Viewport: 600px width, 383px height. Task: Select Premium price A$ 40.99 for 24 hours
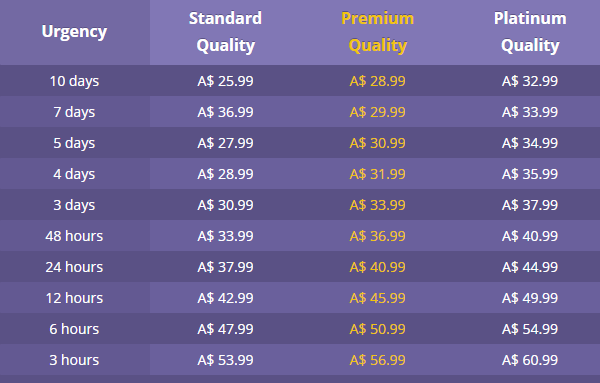coord(378,267)
